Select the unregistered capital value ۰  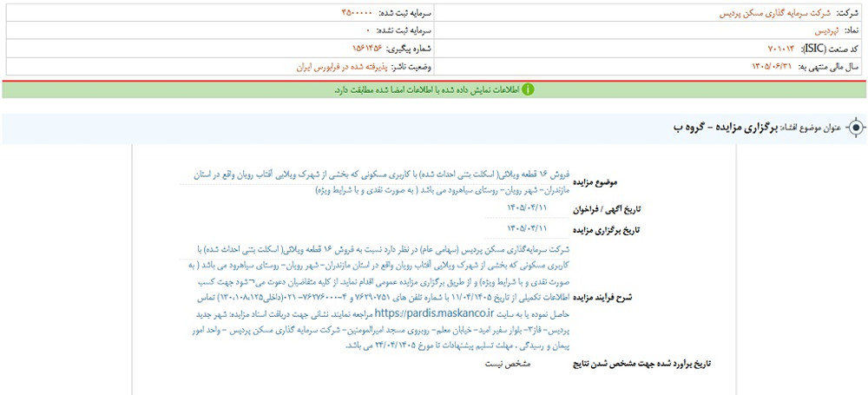[367, 30]
